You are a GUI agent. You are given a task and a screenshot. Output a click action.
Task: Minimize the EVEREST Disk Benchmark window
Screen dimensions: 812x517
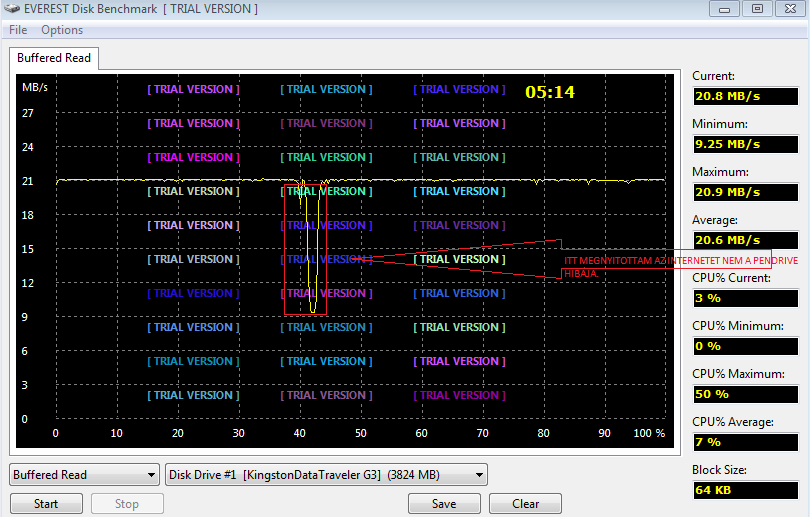tap(724, 9)
